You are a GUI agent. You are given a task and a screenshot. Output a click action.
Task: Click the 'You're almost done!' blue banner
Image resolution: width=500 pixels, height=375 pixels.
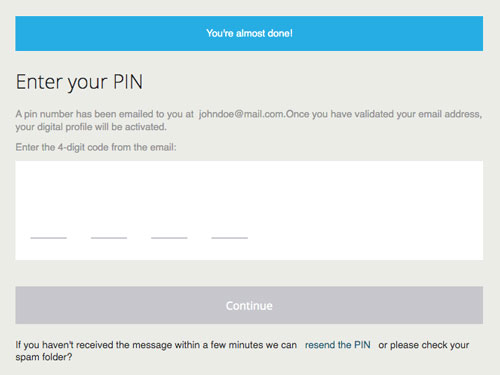[x=249, y=33]
